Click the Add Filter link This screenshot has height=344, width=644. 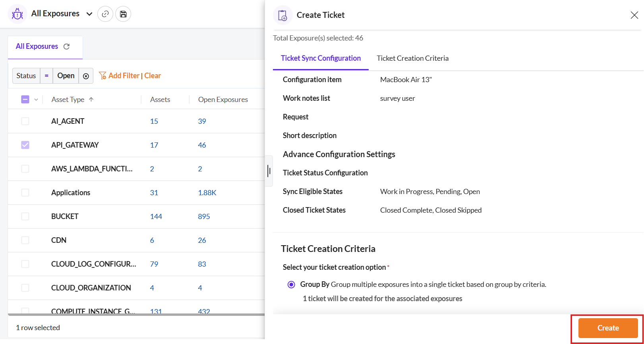(x=124, y=75)
